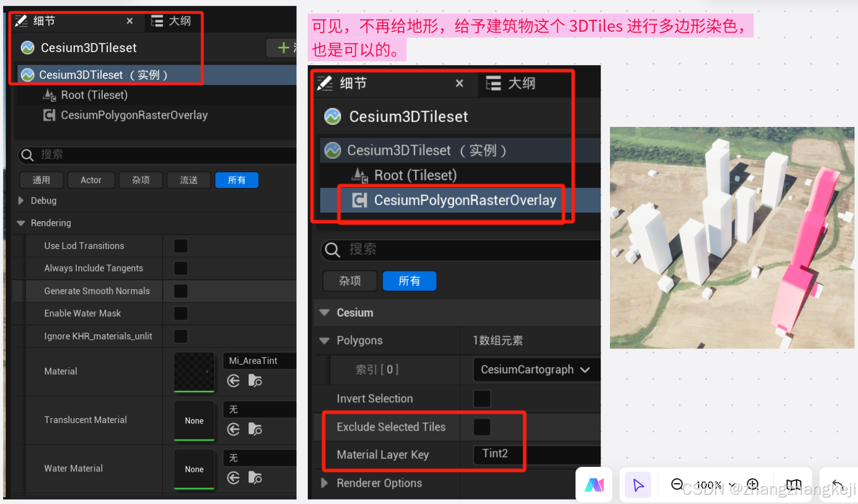The image size is (858, 504).
Task: Open the CesiumCartograph dropdown for index 0
Action: point(535,369)
